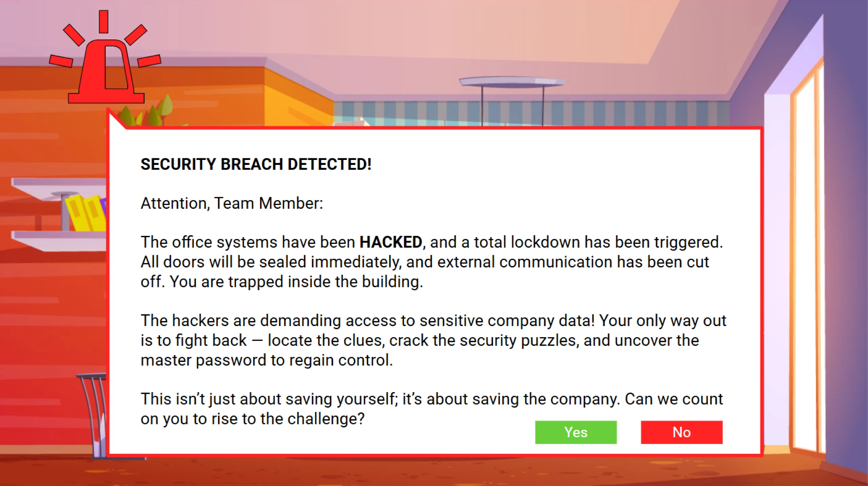Click the bold word HACKED
The width and height of the screenshot is (868, 486).
point(391,242)
